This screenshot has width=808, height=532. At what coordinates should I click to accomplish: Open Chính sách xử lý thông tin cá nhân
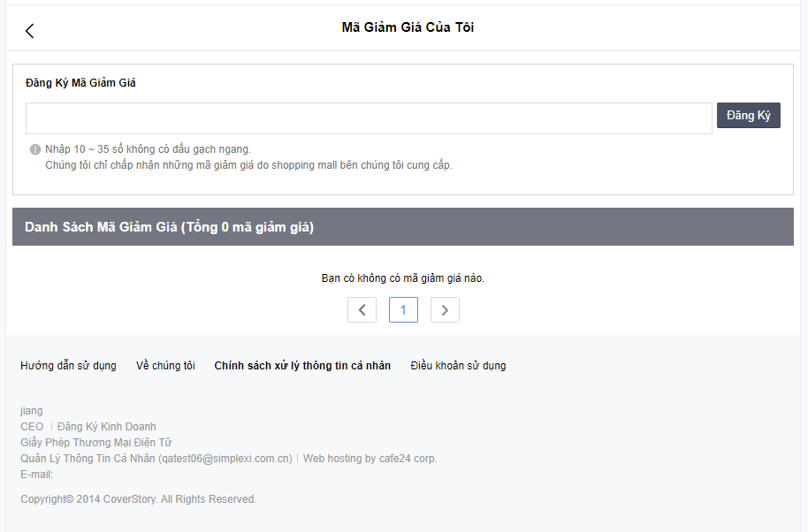302,366
